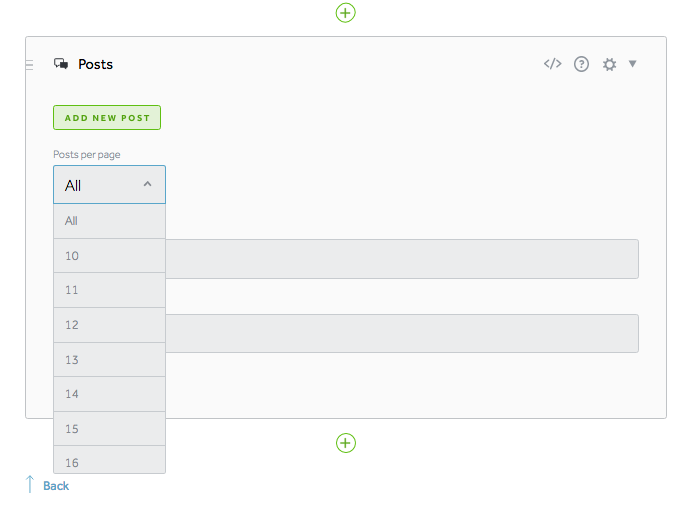Image resolution: width=694 pixels, height=516 pixels.
Task: Click the add block button below Posts
Action: 345,443
